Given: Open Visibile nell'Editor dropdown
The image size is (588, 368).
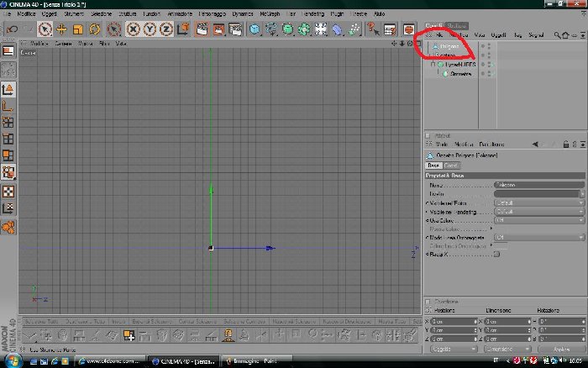Looking at the screenshot, I should click(x=539, y=203).
